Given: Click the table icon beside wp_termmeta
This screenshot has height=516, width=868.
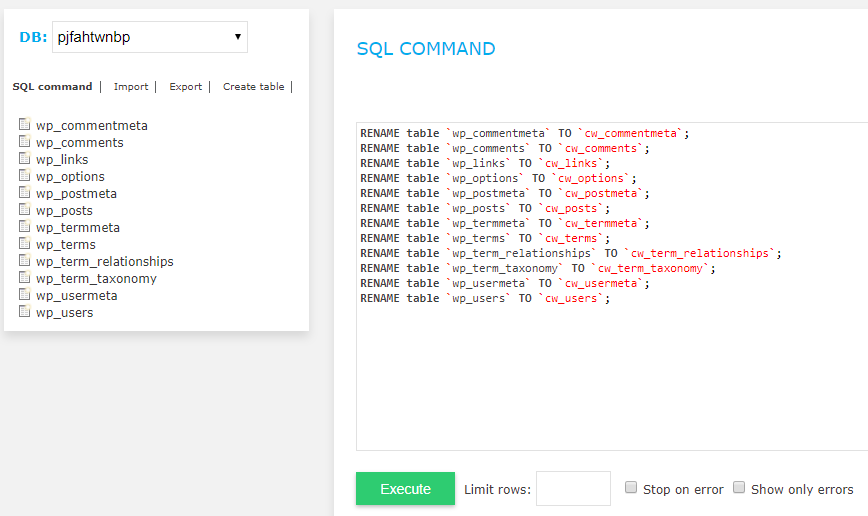Looking at the screenshot, I should coord(24,226).
